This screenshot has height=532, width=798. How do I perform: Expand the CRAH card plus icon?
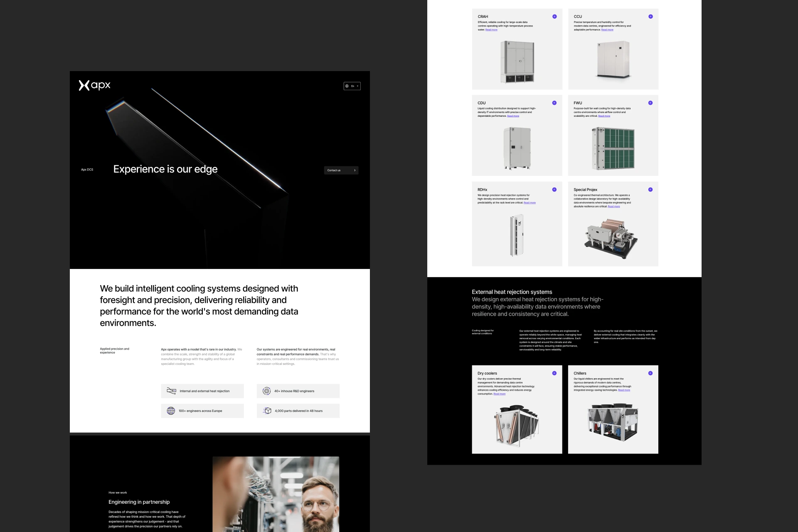point(554,17)
